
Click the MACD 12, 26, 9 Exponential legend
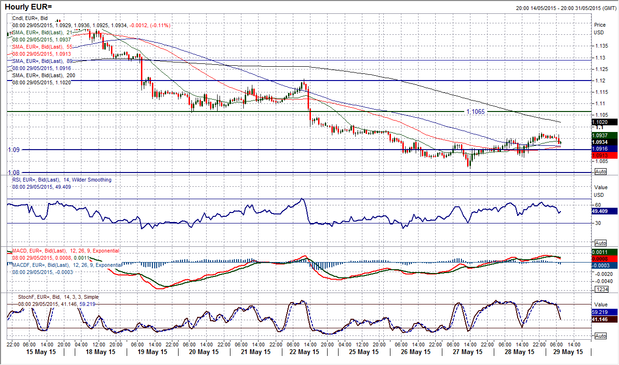point(66,251)
